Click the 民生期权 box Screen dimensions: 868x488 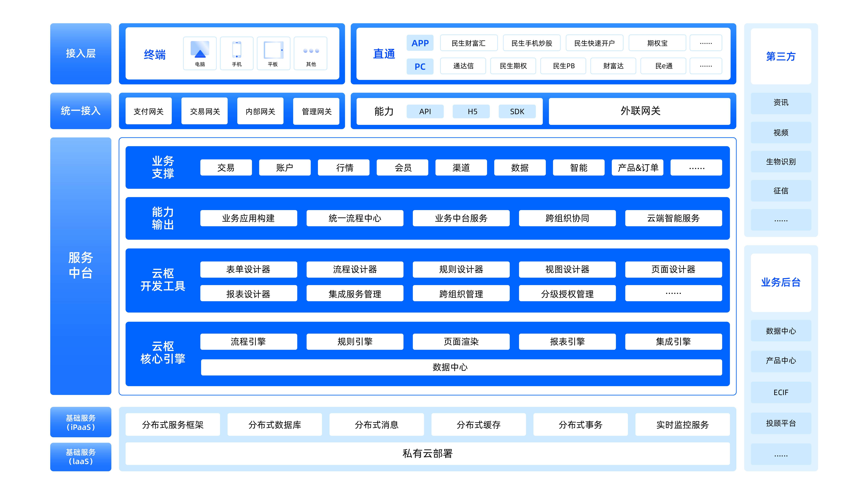[513, 66]
